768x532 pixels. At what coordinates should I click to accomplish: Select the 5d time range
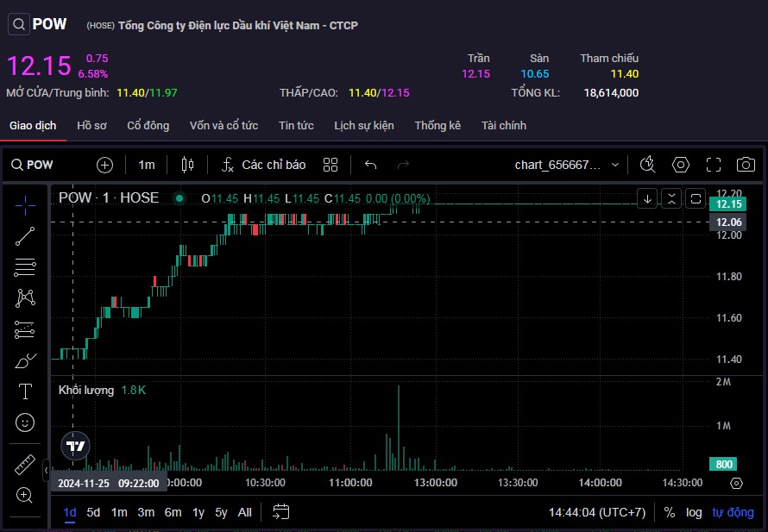[x=93, y=512]
